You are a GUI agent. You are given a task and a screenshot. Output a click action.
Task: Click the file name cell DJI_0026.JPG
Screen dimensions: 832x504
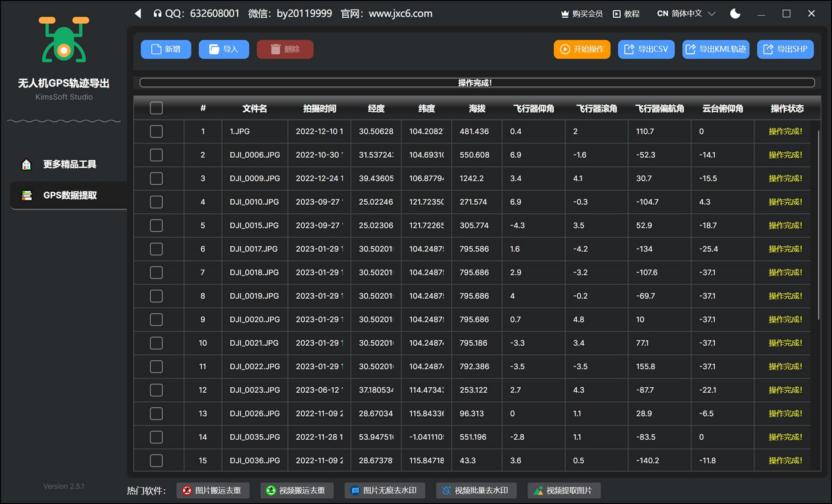click(255, 414)
